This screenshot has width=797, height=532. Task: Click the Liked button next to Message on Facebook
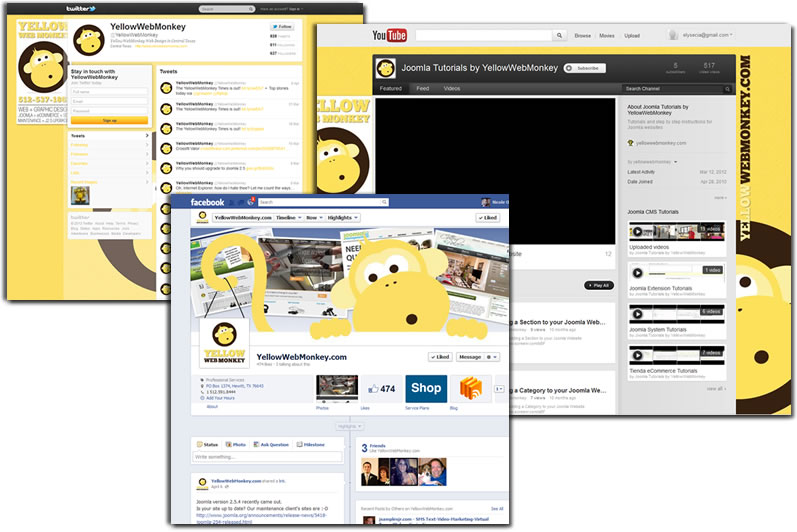point(440,357)
